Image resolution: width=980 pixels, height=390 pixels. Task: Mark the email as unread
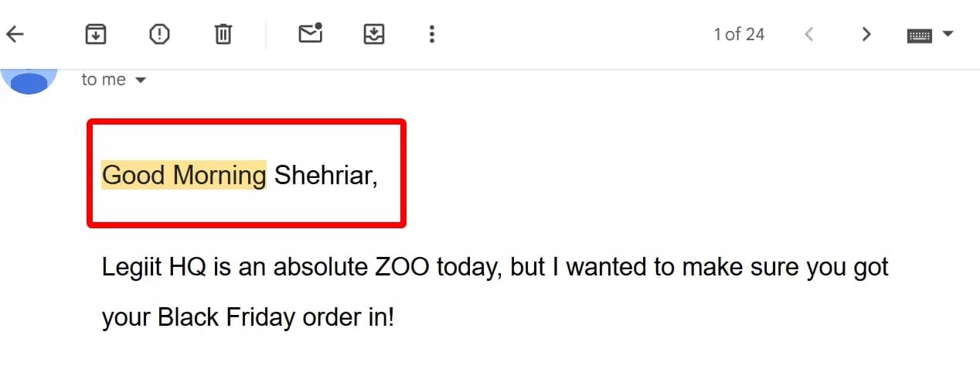point(311,33)
